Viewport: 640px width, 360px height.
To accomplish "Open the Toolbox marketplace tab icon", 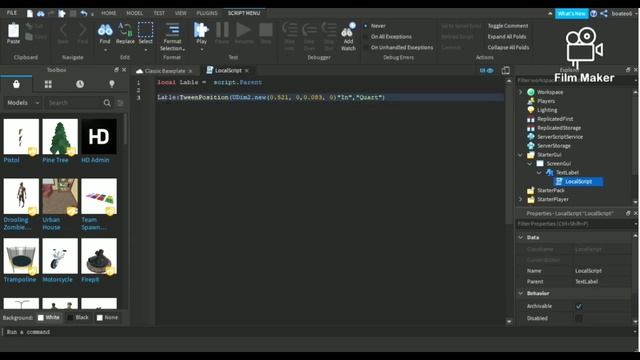I will point(16,84).
